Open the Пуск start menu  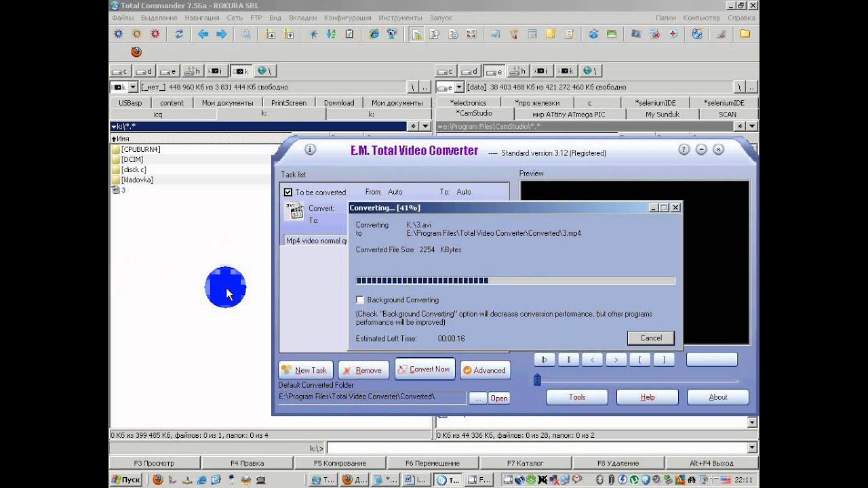125,480
